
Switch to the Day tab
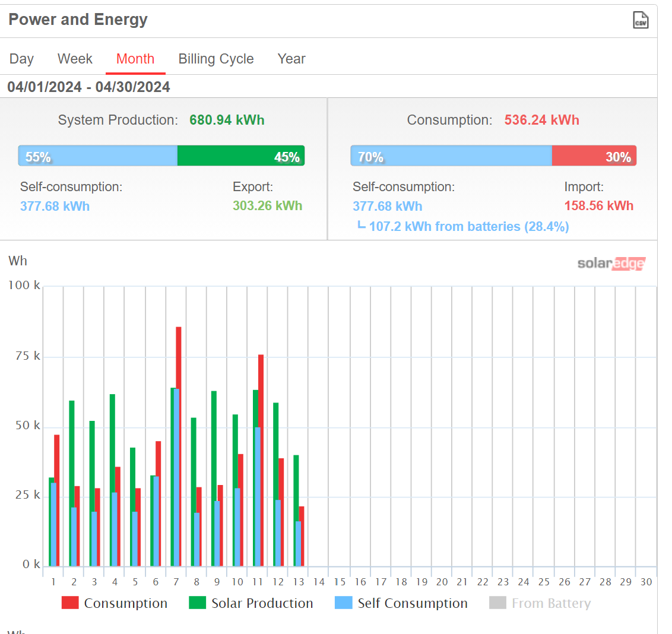tap(21, 59)
